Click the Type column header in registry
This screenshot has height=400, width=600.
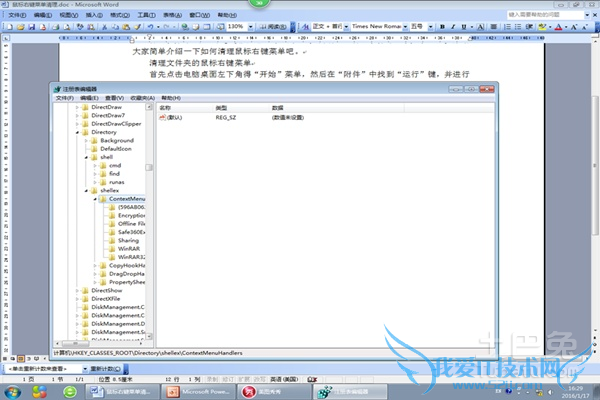(x=241, y=108)
